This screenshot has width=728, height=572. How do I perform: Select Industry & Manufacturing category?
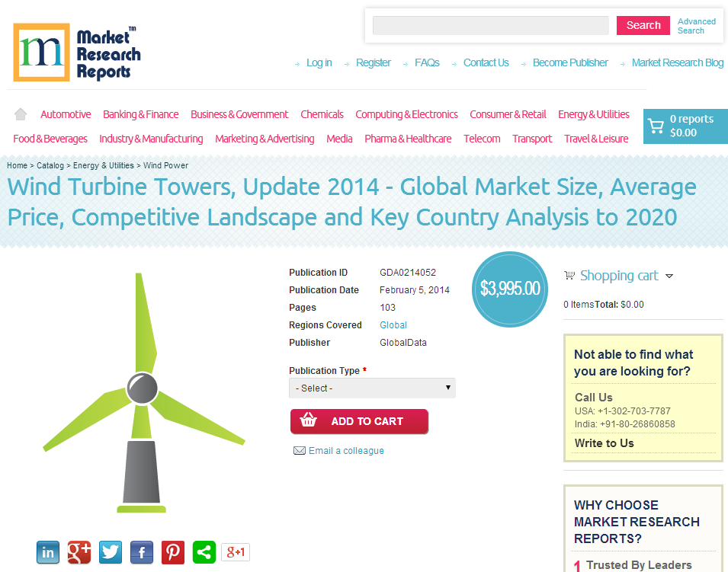click(x=151, y=139)
